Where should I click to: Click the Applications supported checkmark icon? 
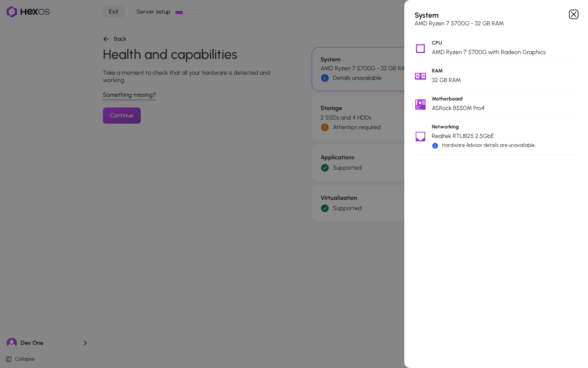[x=325, y=168]
